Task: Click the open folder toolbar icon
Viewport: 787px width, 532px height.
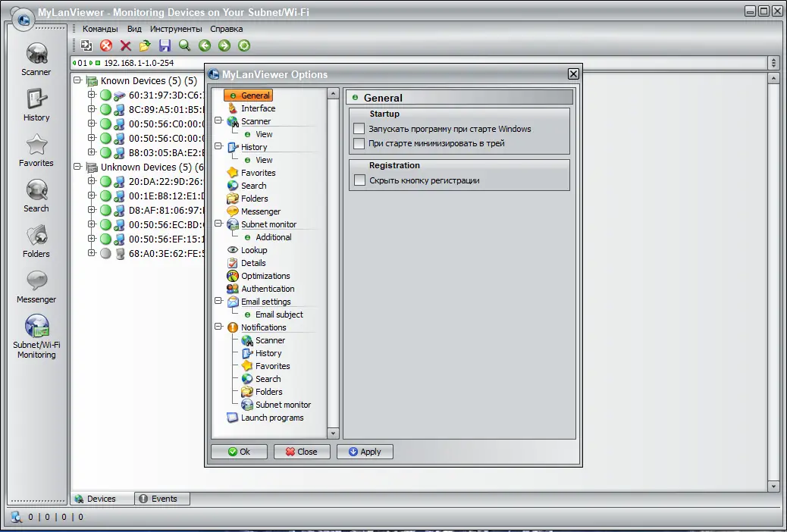Action: pos(145,45)
